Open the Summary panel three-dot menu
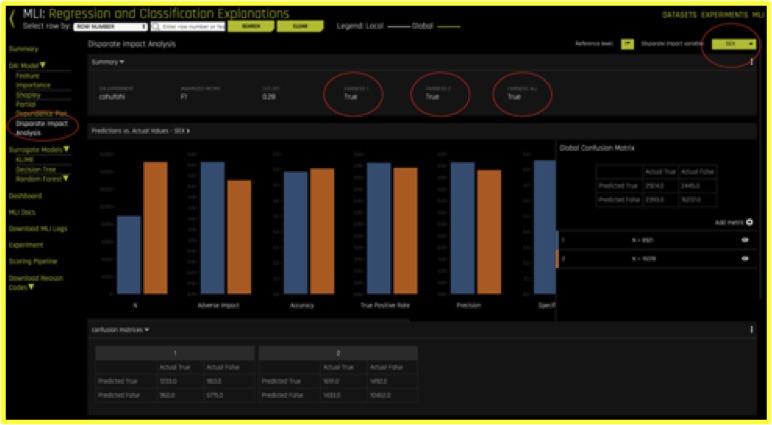This screenshot has width=772, height=425. [x=751, y=62]
